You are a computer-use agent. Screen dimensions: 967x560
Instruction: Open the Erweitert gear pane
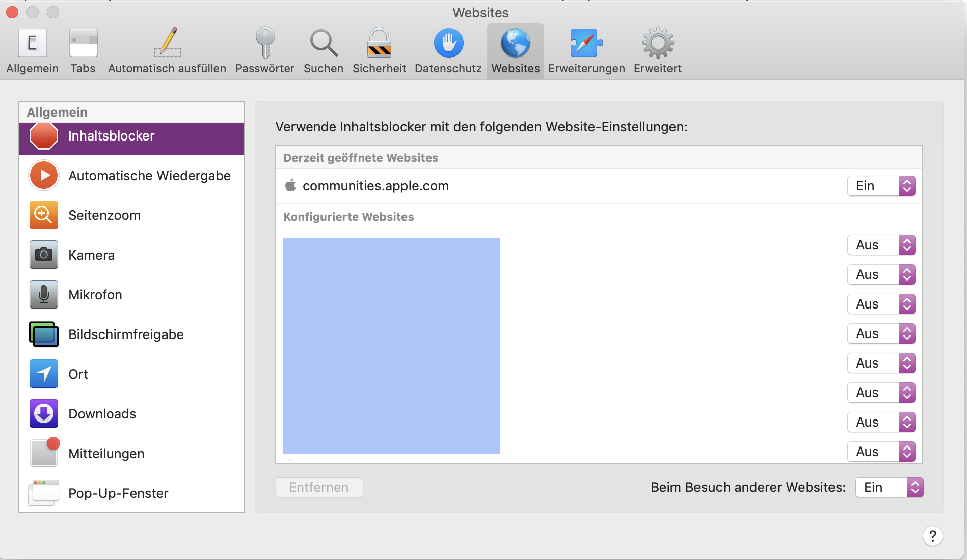tap(658, 51)
